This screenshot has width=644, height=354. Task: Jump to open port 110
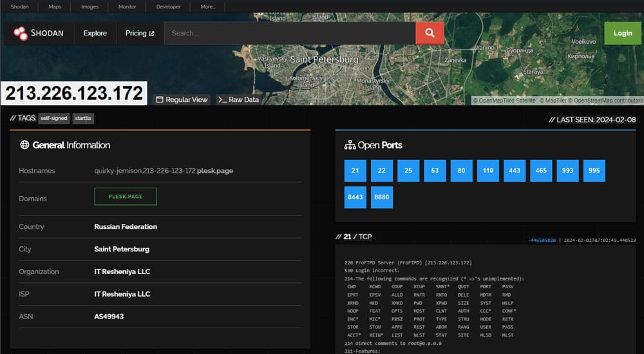coord(488,171)
